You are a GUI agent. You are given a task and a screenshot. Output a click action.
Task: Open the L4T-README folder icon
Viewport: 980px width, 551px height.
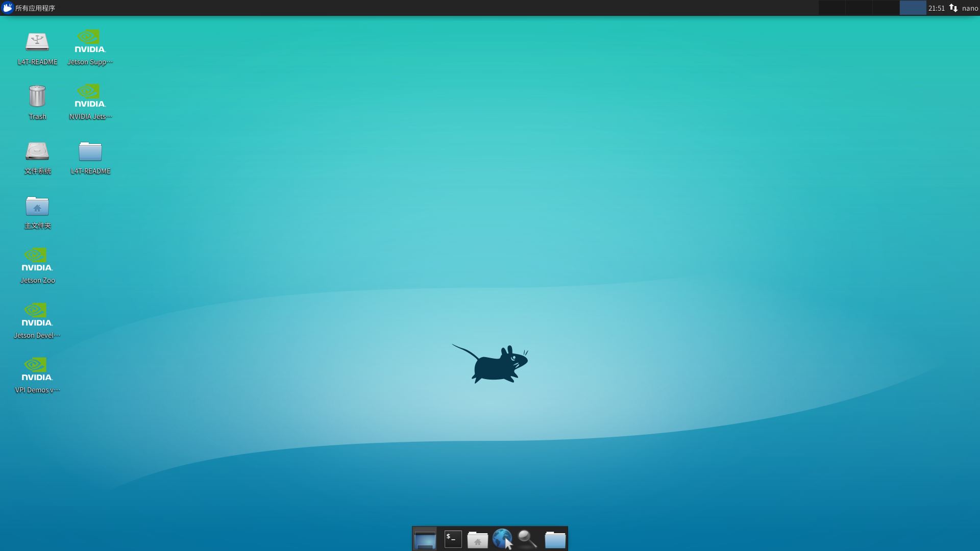(x=90, y=152)
